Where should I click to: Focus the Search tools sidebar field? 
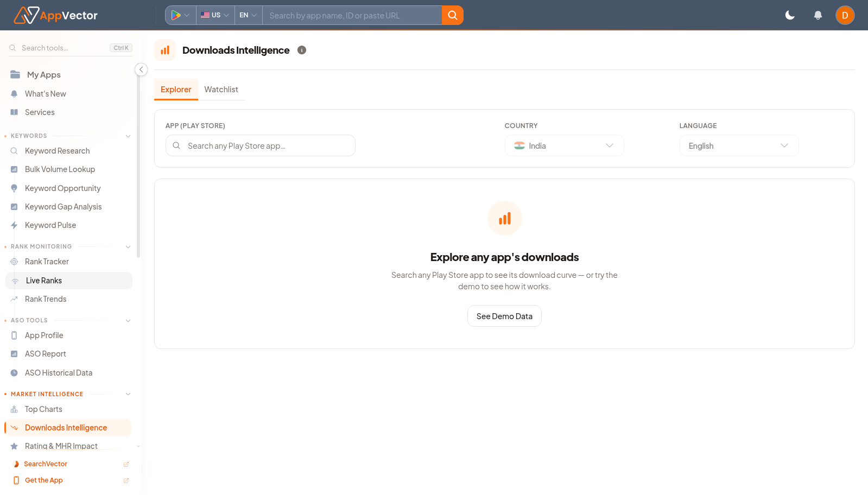coord(71,48)
